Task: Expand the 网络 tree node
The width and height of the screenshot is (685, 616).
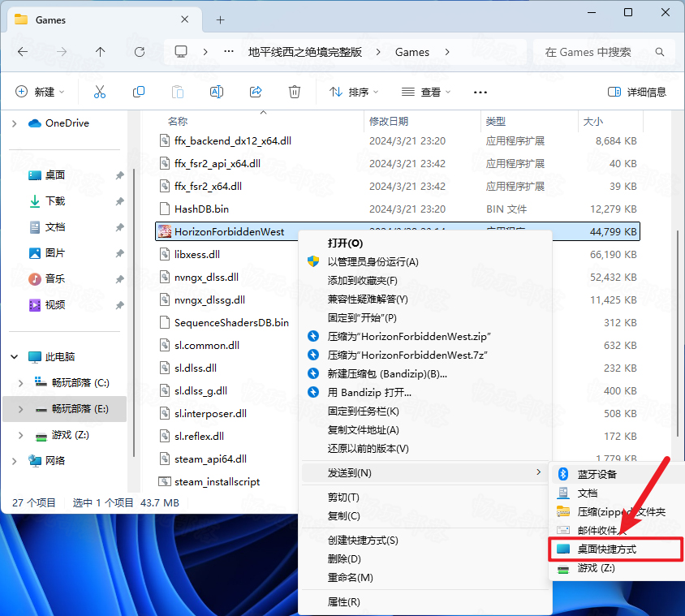Action: click(x=15, y=461)
